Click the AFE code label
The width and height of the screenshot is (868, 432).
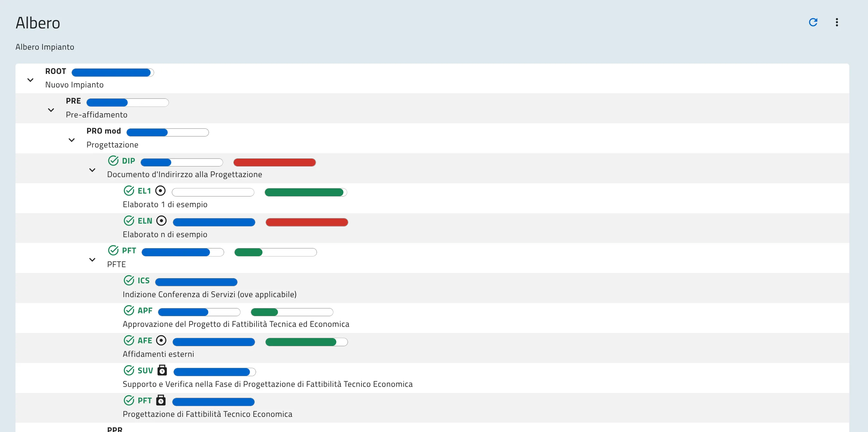pyautogui.click(x=145, y=341)
